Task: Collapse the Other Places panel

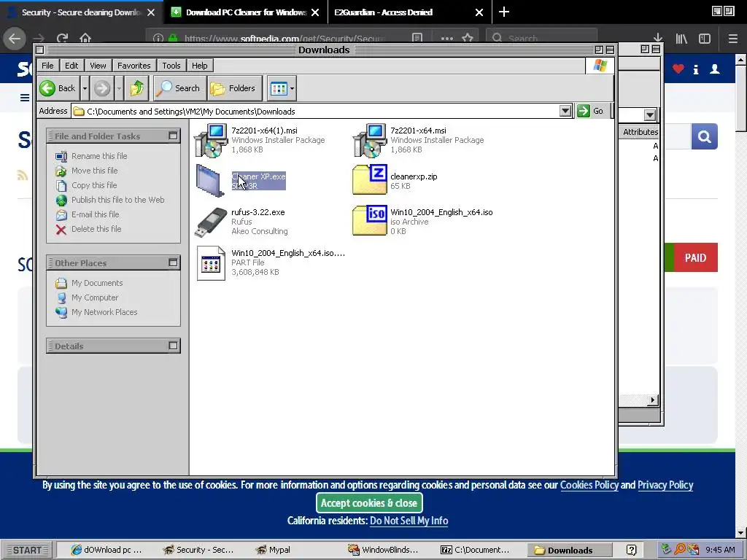Action: (x=173, y=262)
